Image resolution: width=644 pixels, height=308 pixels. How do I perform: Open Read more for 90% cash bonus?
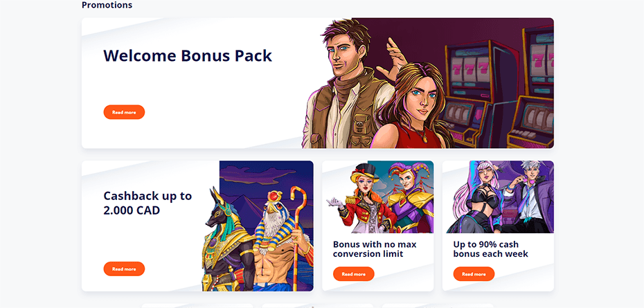pos(474,274)
